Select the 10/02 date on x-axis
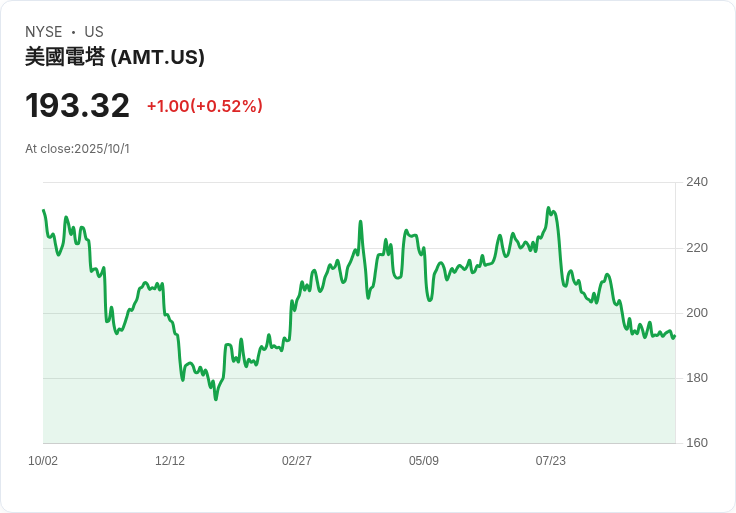This screenshot has width=736, height=513. coord(43,461)
